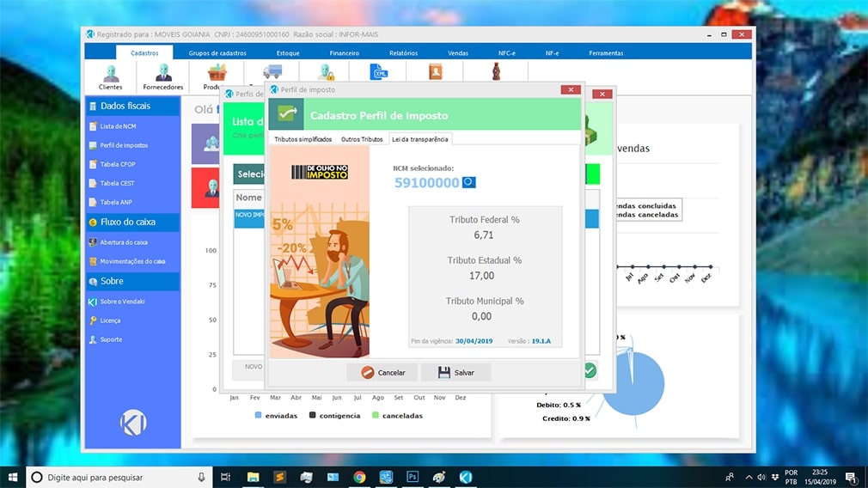Switch to the Outros Tributos tab
Viewport: 868px width, 488px height.
pyautogui.click(x=362, y=139)
